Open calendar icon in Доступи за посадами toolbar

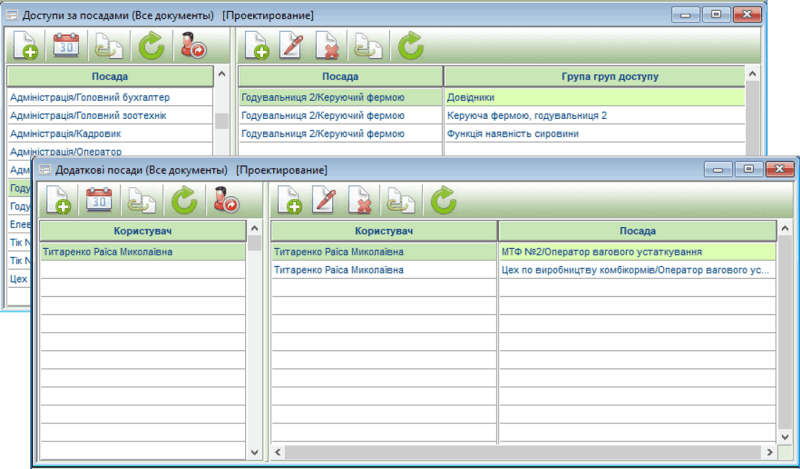pos(65,45)
